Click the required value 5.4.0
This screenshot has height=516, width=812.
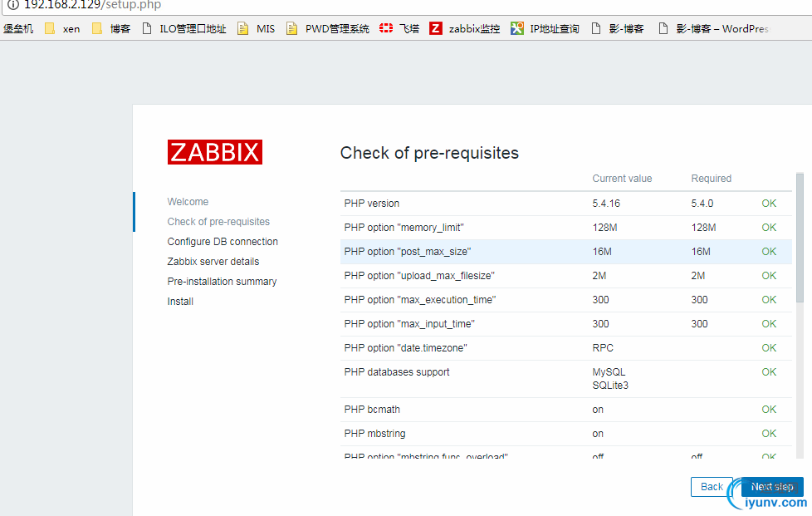pyautogui.click(x=702, y=203)
